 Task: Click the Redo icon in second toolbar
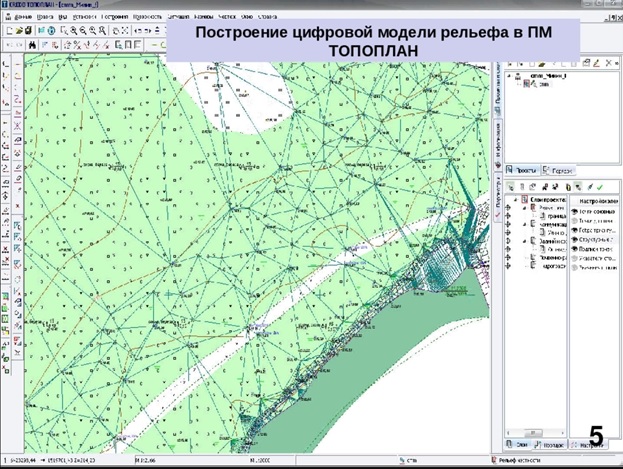pyautogui.click(x=19, y=45)
